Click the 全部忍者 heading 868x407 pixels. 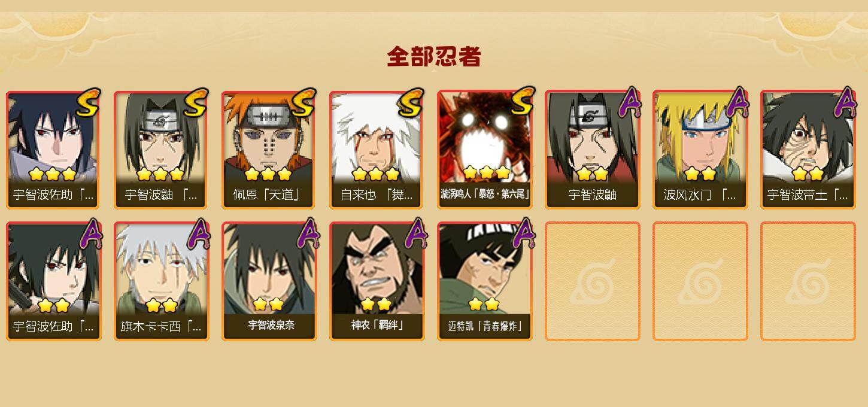click(434, 57)
